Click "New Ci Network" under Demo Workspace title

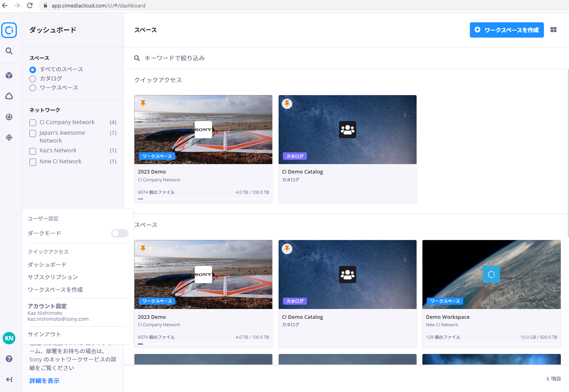click(x=442, y=325)
